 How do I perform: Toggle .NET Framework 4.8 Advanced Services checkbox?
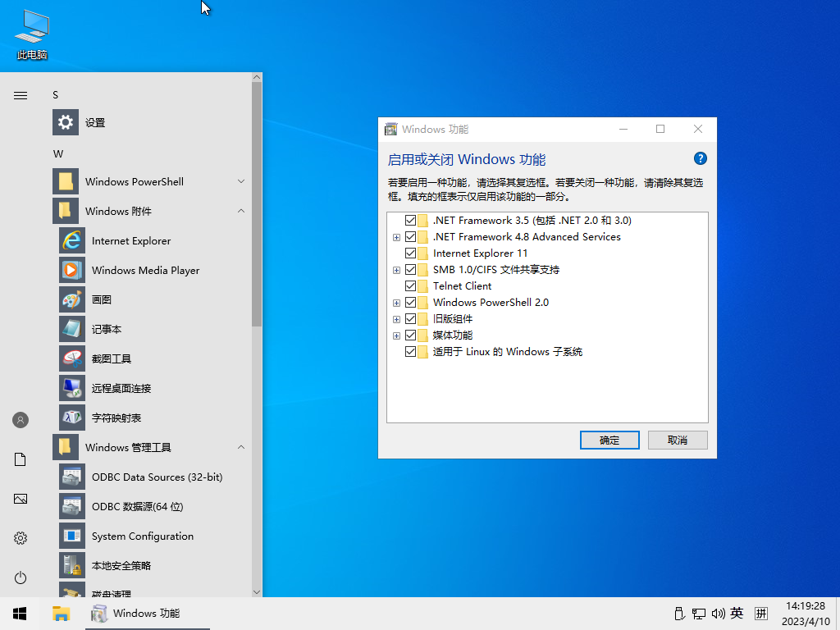click(x=411, y=237)
